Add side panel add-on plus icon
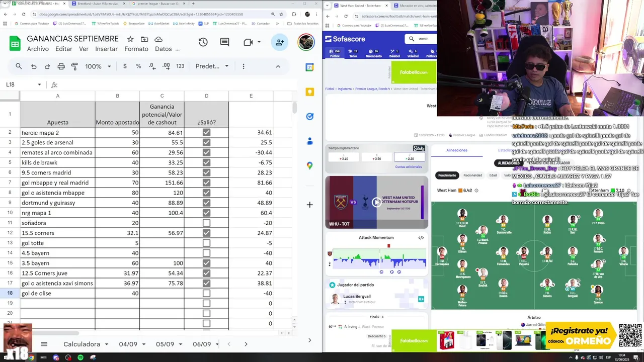Image resolution: width=644 pixels, height=362 pixels. tap(310, 205)
